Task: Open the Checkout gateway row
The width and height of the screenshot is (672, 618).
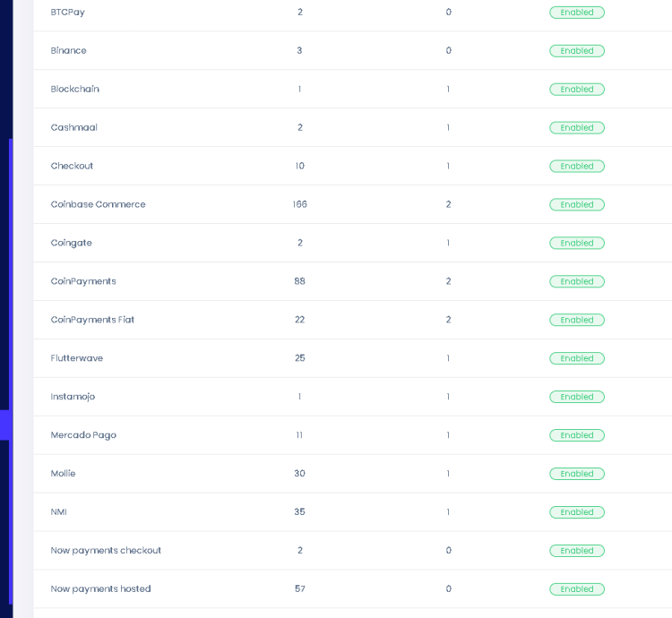Action: pyautogui.click(x=72, y=167)
